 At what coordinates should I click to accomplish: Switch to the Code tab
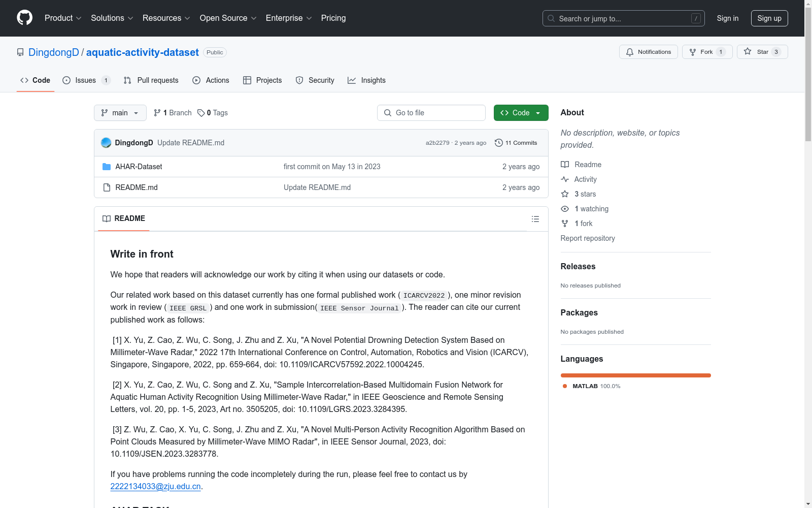click(x=36, y=80)
